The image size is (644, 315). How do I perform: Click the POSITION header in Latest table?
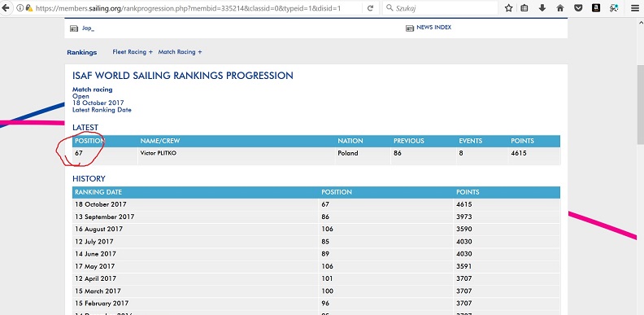click(90, 141)
